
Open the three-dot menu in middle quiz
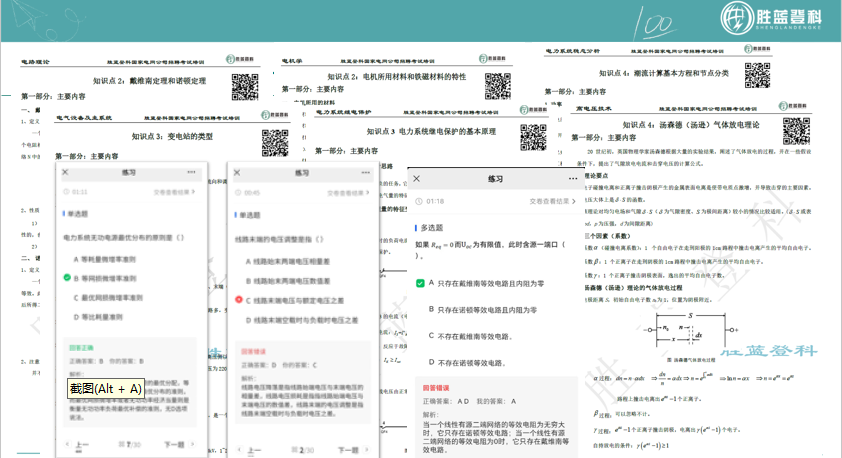click(x=364, y=172)
